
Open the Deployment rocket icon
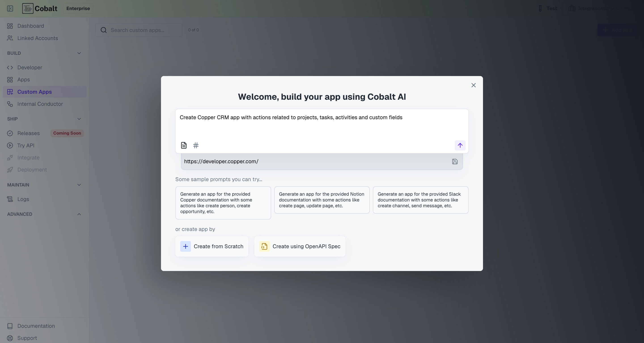(10, 169)
